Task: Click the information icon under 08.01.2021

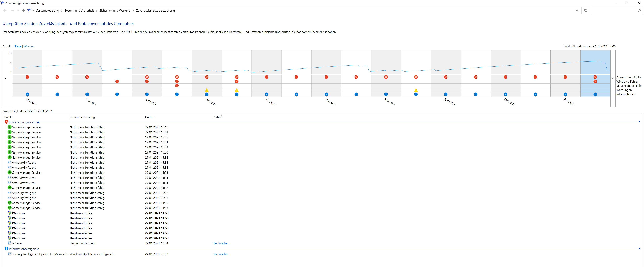Action: point(27,94)
